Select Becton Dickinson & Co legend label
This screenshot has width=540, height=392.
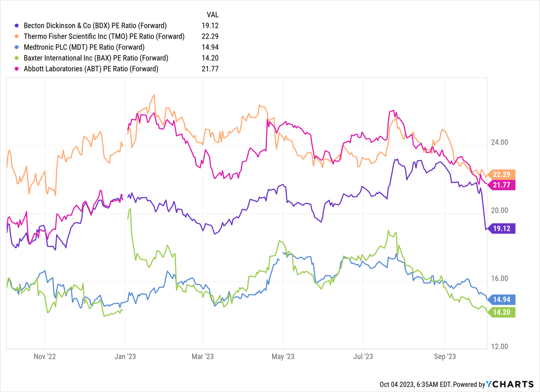coord(94,25)
